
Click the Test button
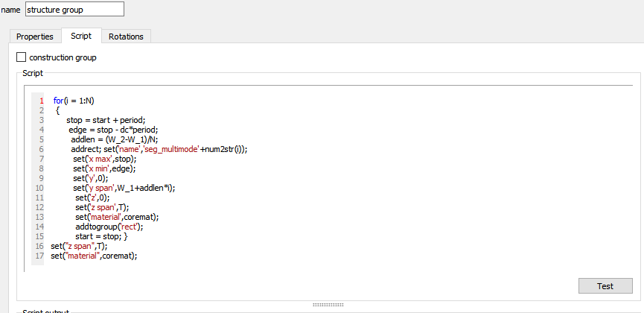click(x=605, y=286)
